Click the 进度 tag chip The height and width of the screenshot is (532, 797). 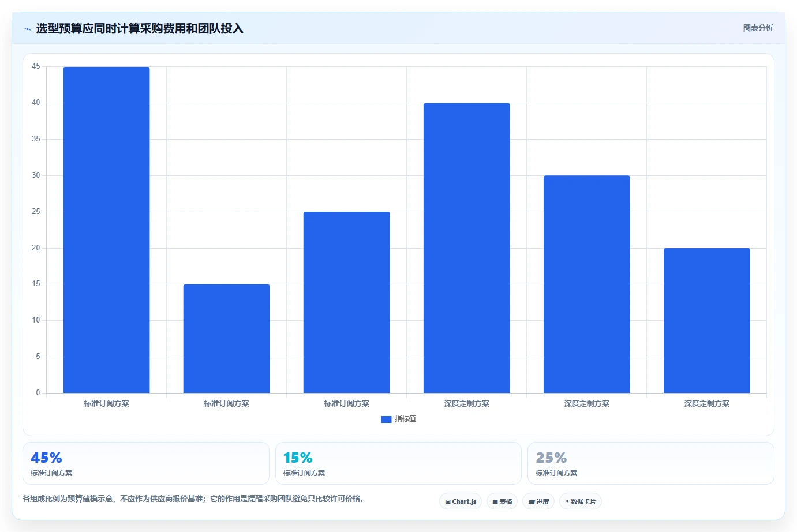click(538, 501)
